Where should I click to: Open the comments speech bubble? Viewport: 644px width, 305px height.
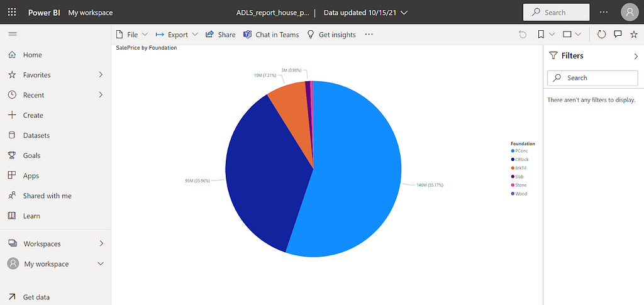tap(618, 34)
